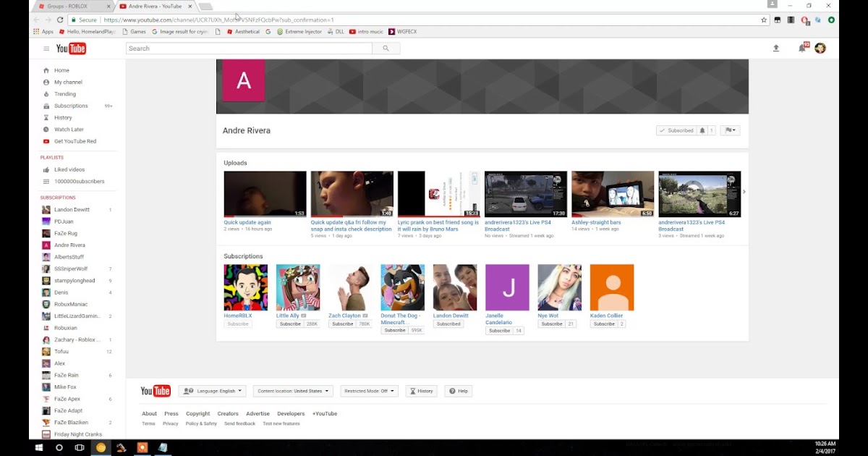Open Trending in sidebar

click(64, 94)
